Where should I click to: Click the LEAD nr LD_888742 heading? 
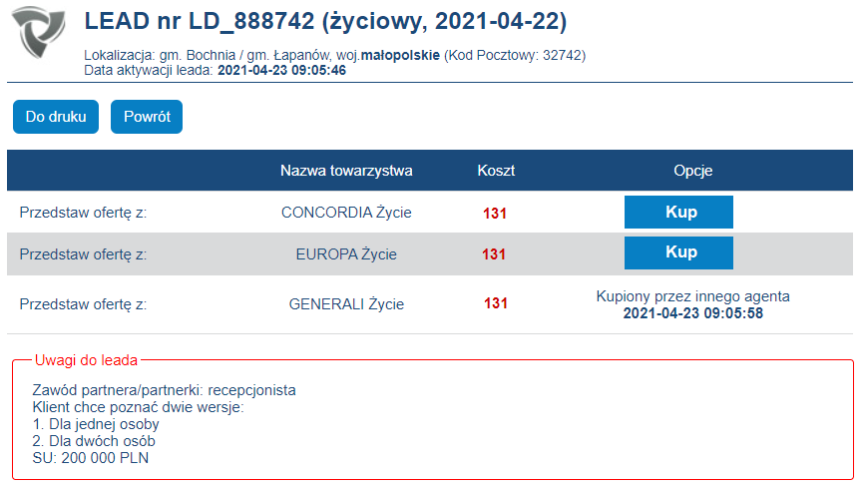[x=325, y=22]
